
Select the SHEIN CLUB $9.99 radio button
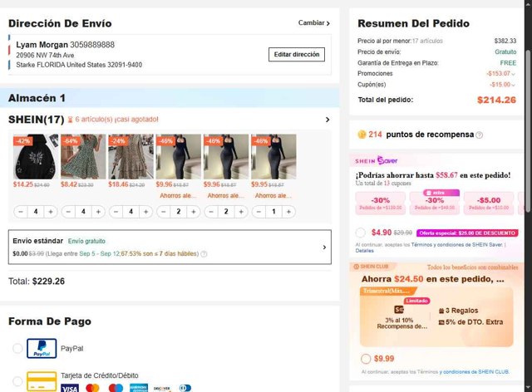click(366, 359)
